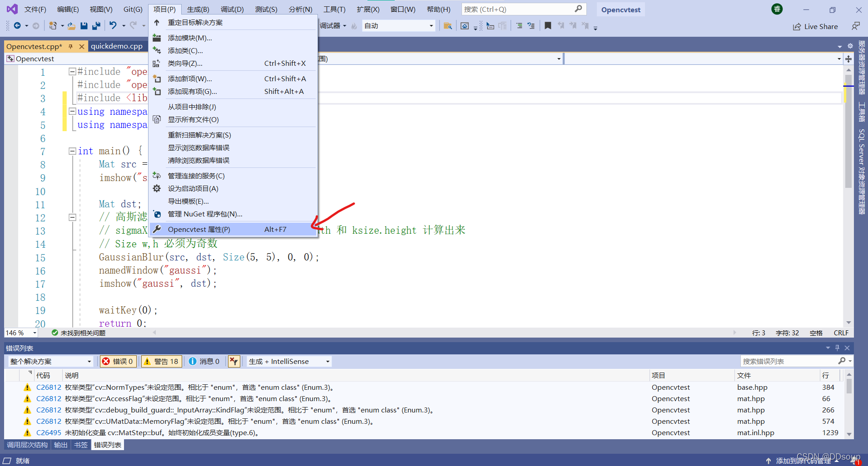Image resolution: width=868 pixels, height=466 pixels.
Task: Collapse the main function at line 7
Action: pos(72,151)
